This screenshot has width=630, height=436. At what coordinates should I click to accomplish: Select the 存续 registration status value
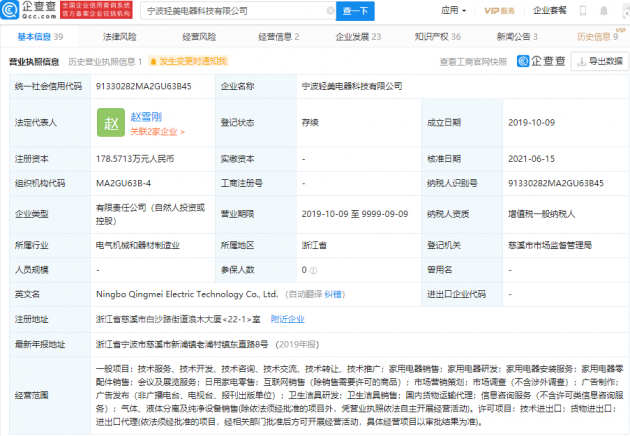(310, 123)
